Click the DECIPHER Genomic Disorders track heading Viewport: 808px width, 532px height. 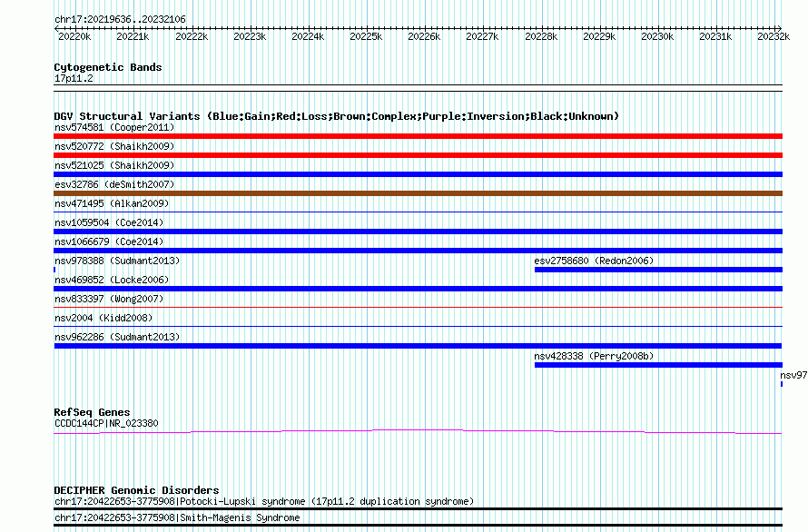[x=136, y=490]
